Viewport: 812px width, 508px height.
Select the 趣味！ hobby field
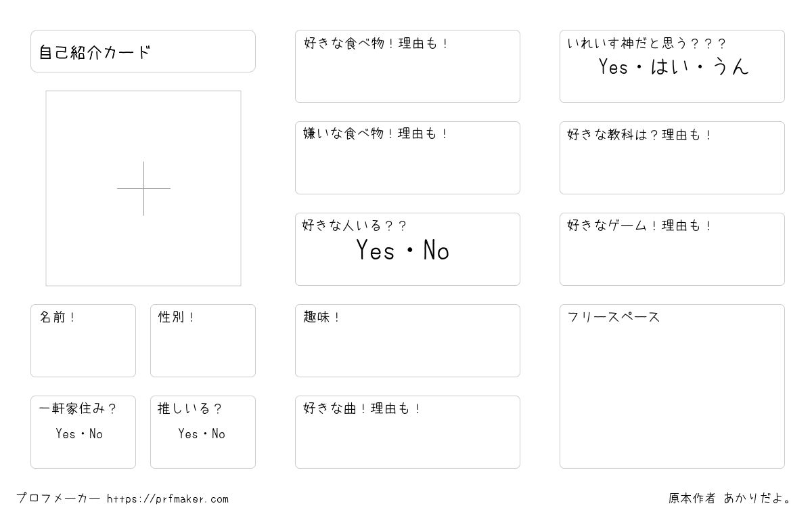tap(407, 341)
